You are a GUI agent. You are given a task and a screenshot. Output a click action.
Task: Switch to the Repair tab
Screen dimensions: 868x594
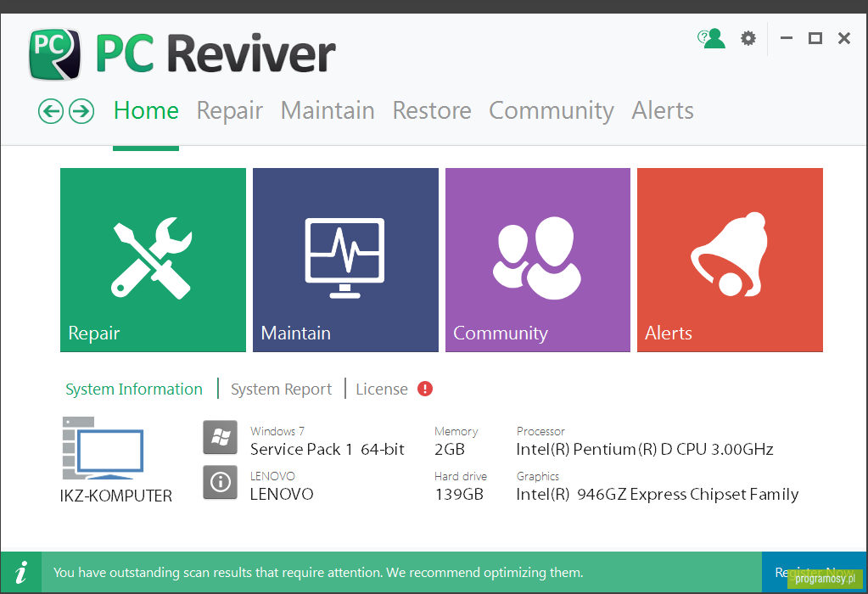pos(230,110)
